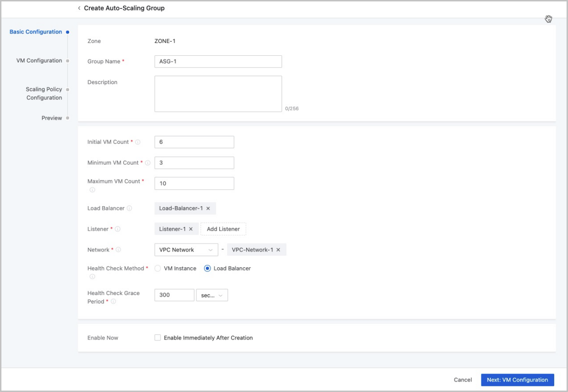Open the VPC Network type dropdown

(x=186, y=250)
